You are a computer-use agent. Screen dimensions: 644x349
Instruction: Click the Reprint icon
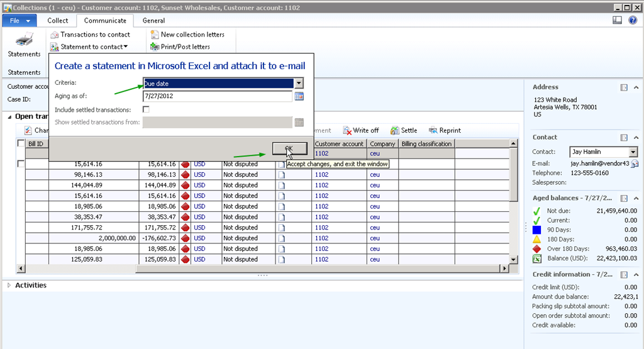click(x=433, y=131)
